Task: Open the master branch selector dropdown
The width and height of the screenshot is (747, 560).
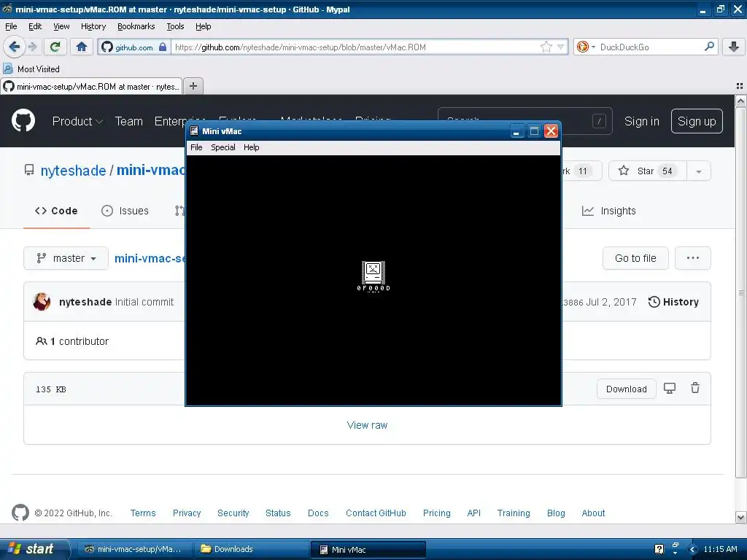Action: [66, 258]
